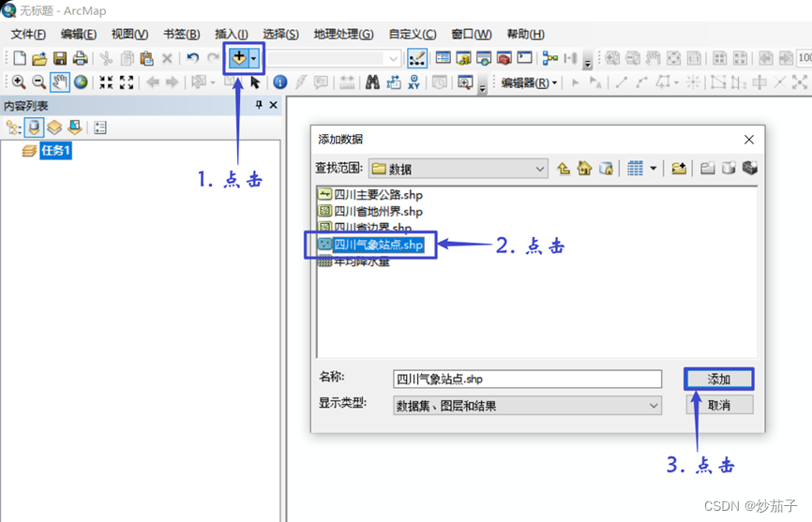
Task: Paste with the clipboard icon
Action: pos(147,58)
